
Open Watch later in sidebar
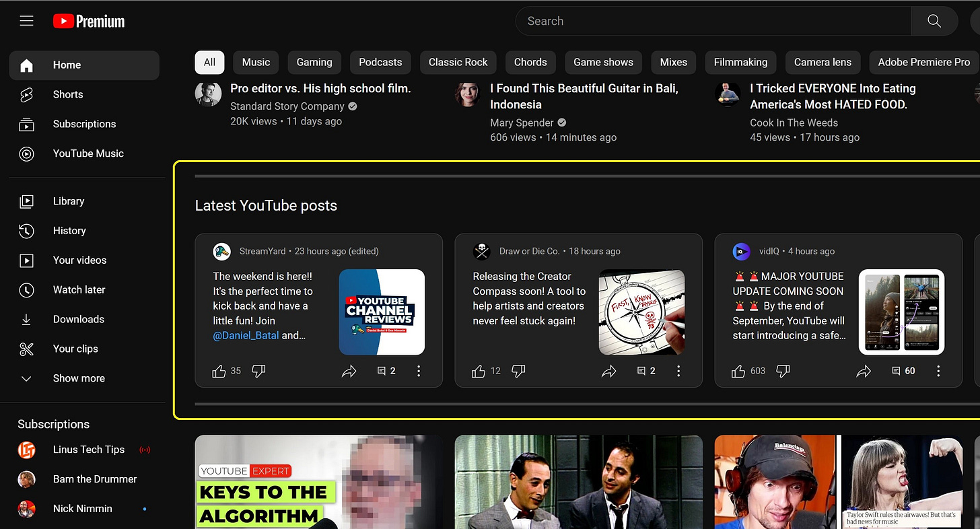coord(84,290)
